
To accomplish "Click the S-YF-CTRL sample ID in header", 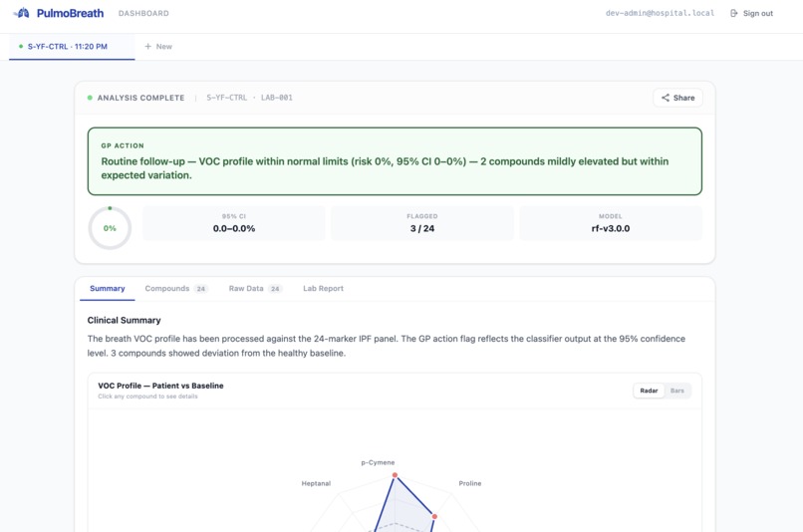I will point(226,98).
